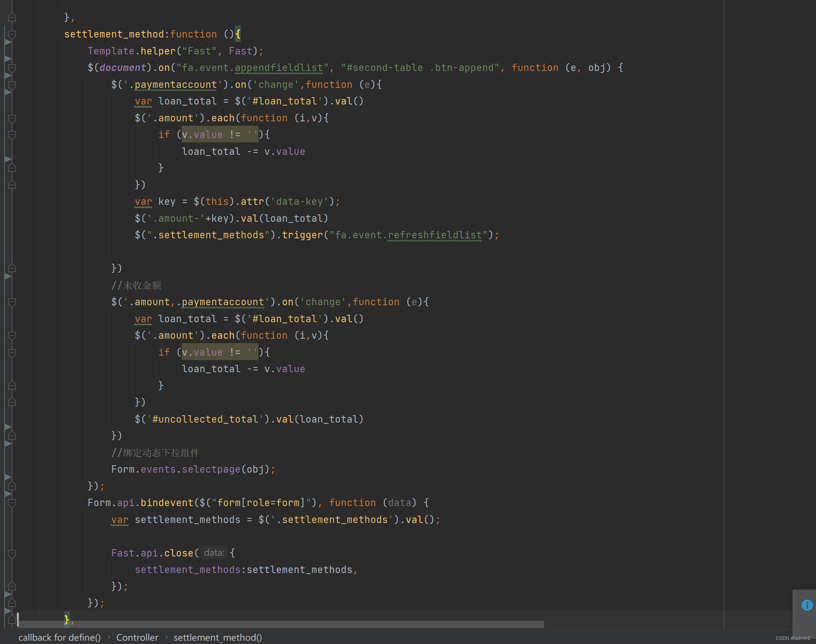
Task: Click the //未收金额 comment
Action: (x=136, y=285)
